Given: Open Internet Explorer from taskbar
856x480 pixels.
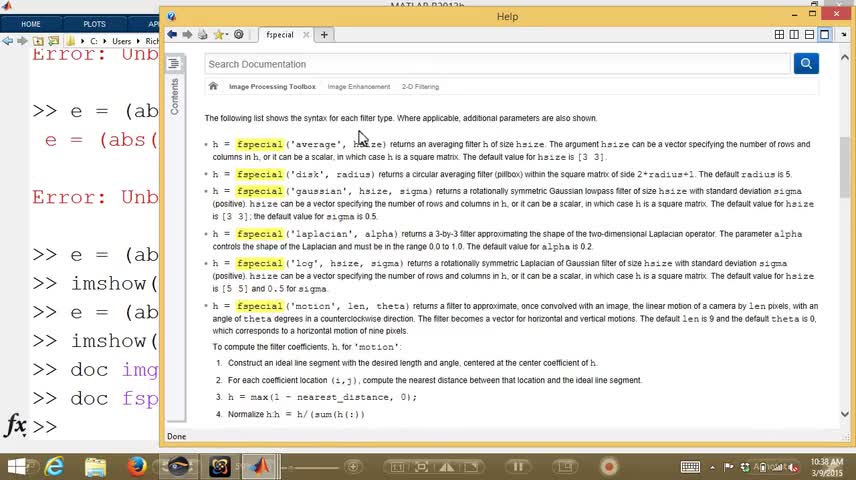Looking at the screenshot, I should click(54, 466).
